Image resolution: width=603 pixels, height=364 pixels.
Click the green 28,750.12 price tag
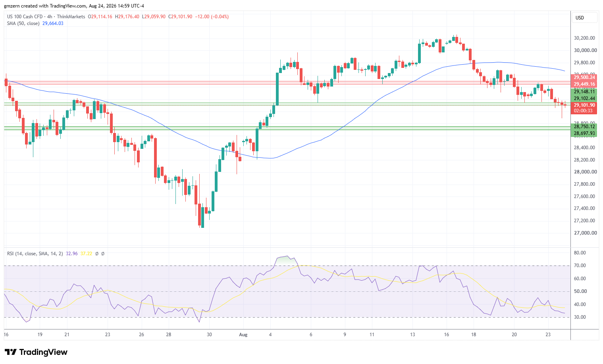point(584,127)
